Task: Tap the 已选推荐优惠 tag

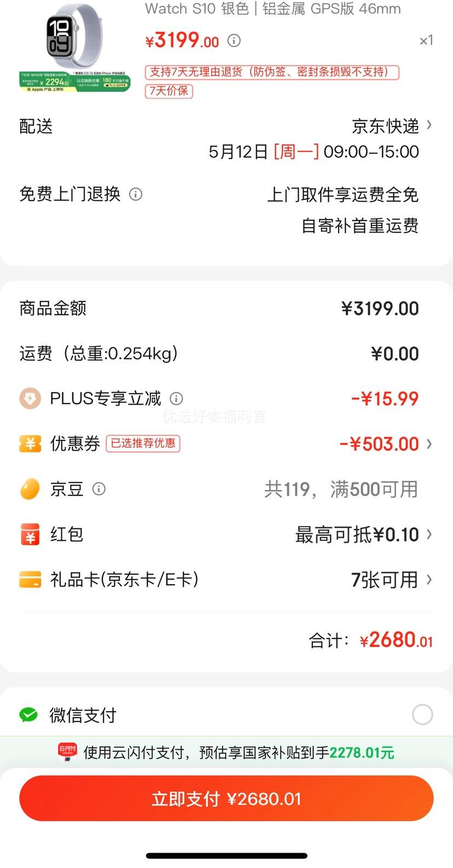Action: (x=143, y=444)
